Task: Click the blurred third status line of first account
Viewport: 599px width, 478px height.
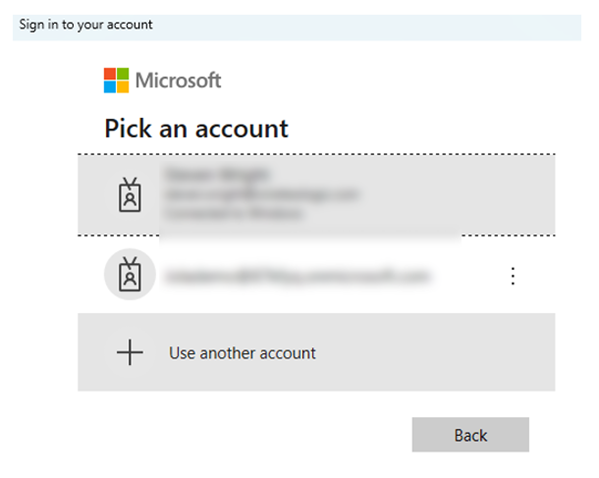Action: [x=235, y=214]
